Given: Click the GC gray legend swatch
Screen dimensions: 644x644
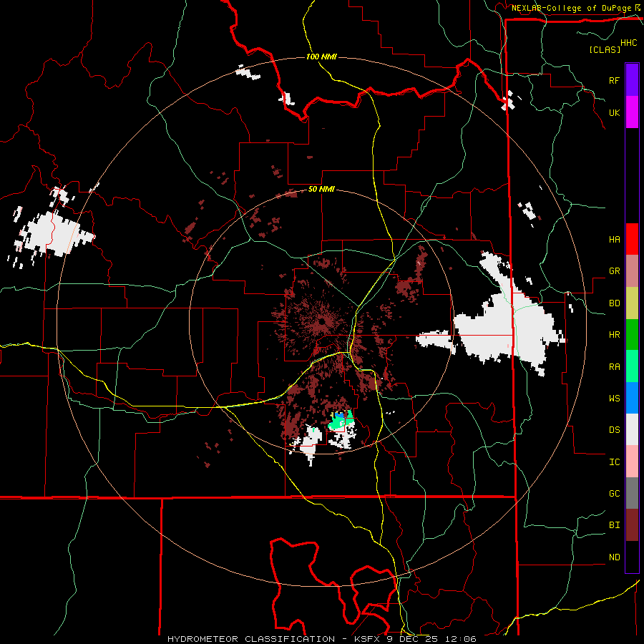Looking at the screenshot, I should [632, 493].
